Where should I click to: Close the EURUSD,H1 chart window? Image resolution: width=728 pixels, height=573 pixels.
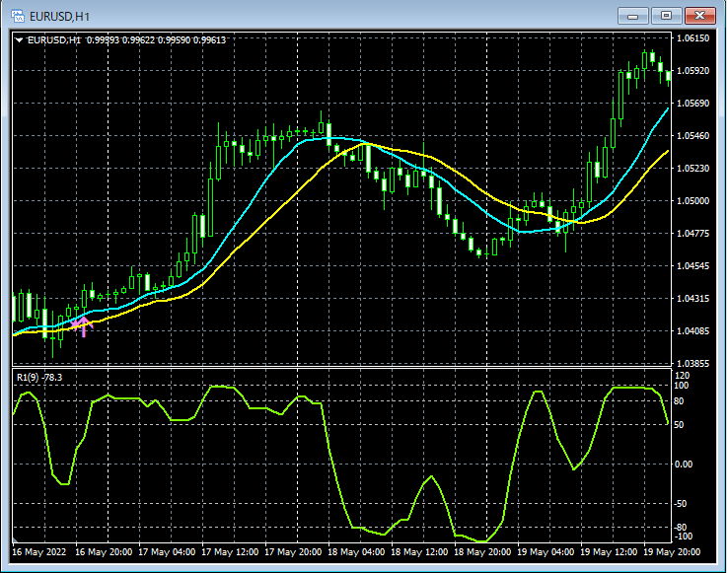click(x=700, y=16)
